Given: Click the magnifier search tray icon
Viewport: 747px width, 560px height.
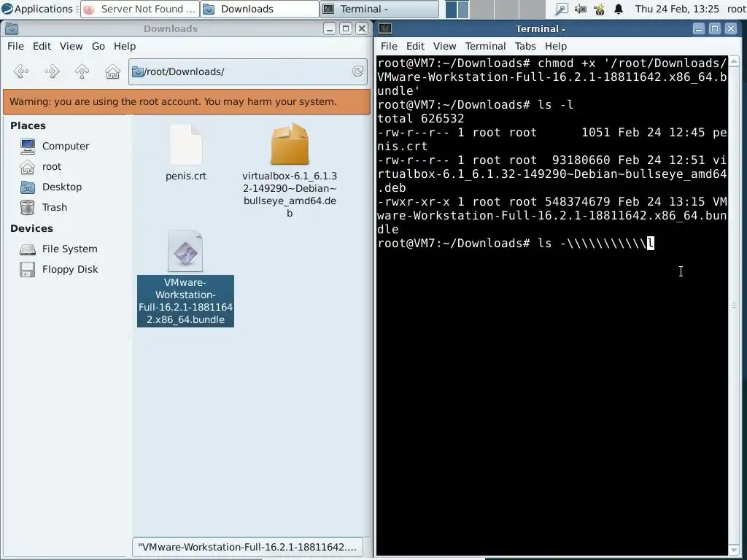Looking at the screenshot, I should [x=562, y=9].
